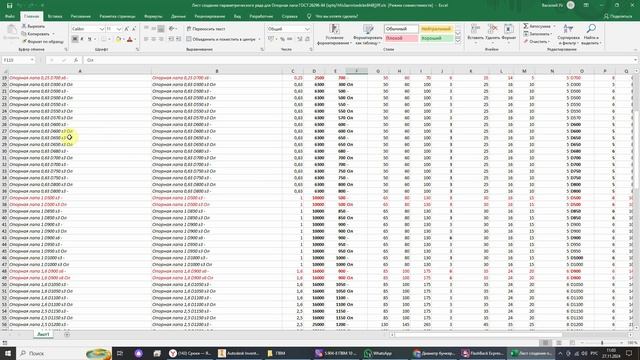Apply thousands separator format
Screen dimensions: 640x360
(x=289, y=39)
